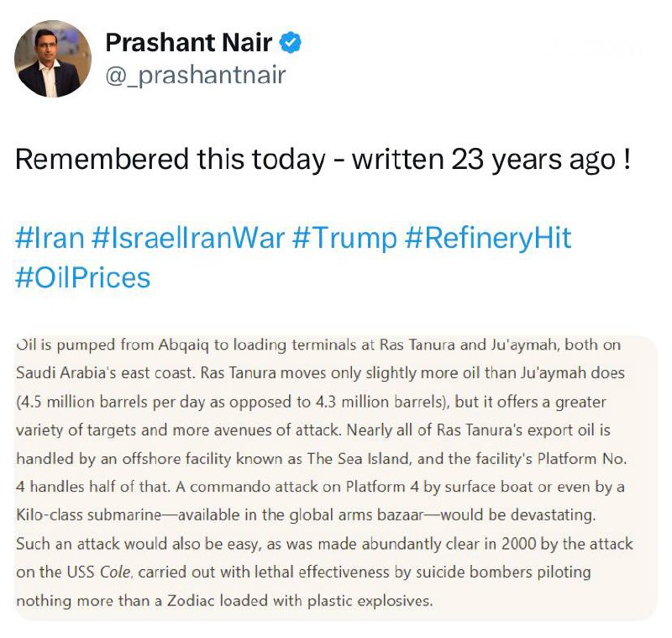Click the italic 'Cole' word in excerpt

click(115, 572)
